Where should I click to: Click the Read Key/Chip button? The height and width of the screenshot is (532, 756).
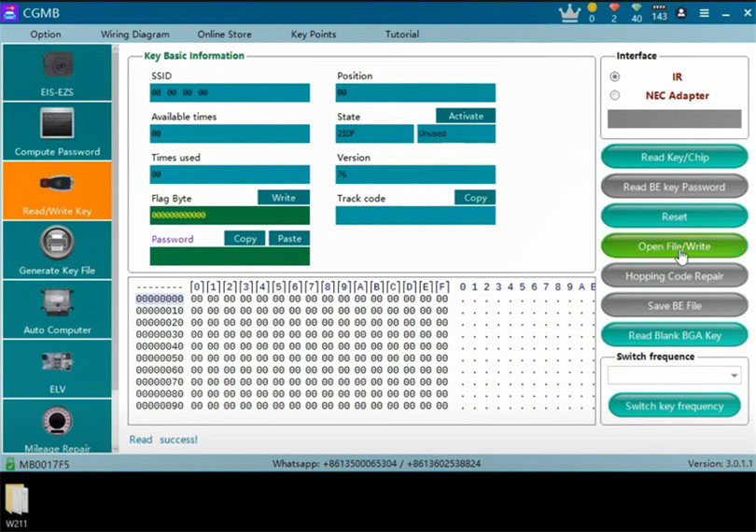click(x=675, y=157)
